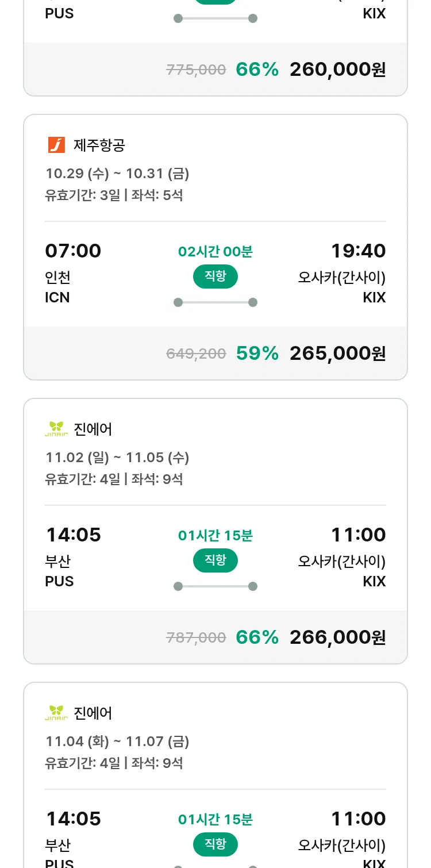Screen dimensions: 431x868
Task: Click the Jin Air logo on the 11.02 flight card
Action: point(56,429)
